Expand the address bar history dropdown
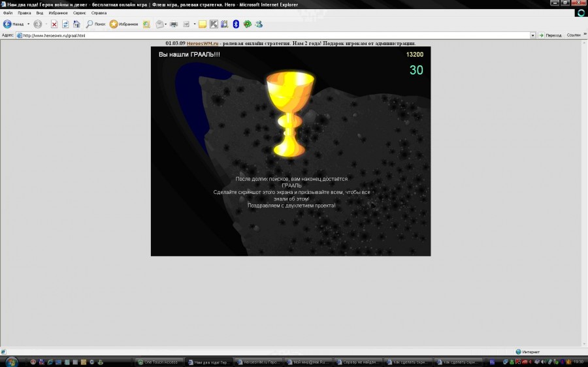 point(532,36)
